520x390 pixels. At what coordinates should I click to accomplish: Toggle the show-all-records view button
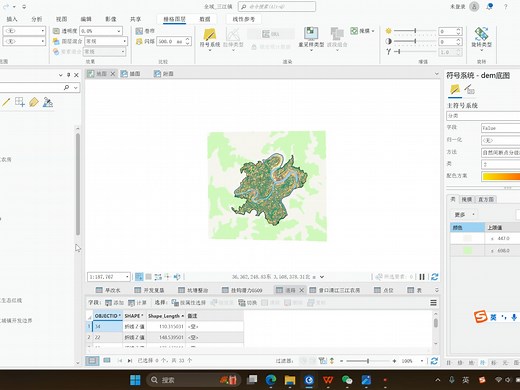92,361
